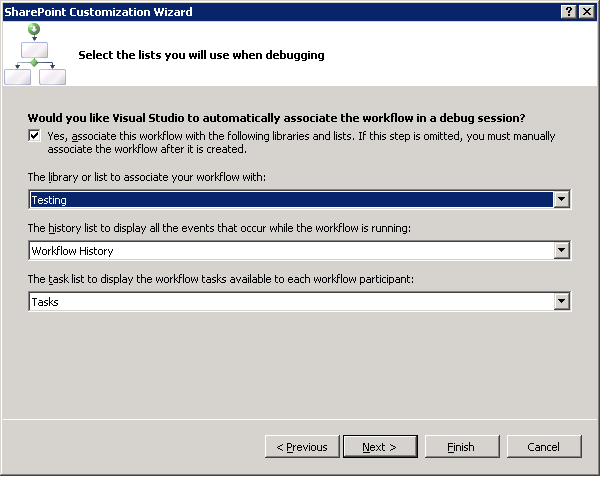Expand the Tasks list dropdown arrow
The image size is (601, 477).
pos(562,301)
